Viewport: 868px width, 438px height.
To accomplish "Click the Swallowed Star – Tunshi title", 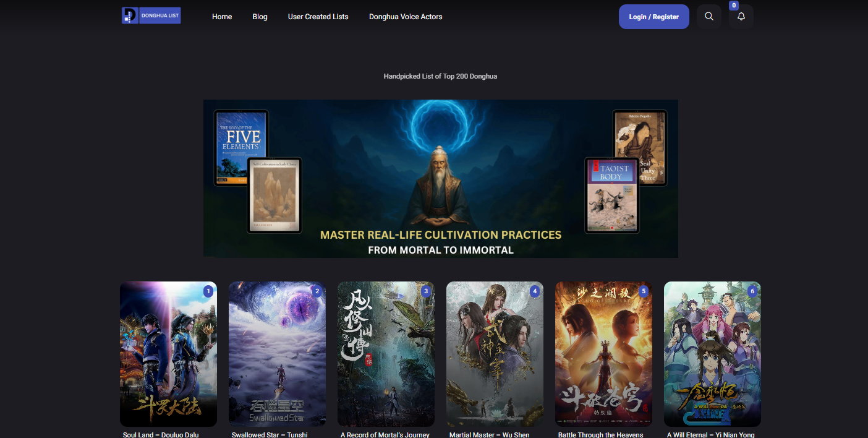I will 270,434.
